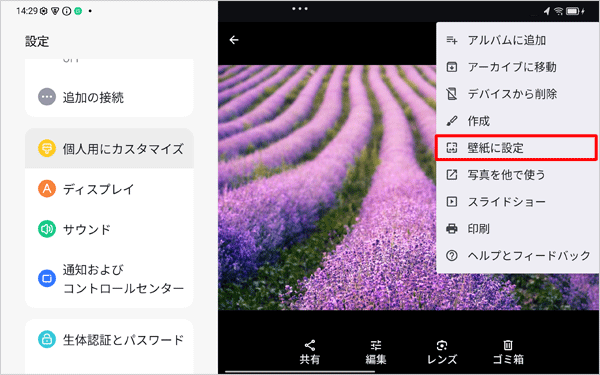The height and width of the screenshot is (375, 600).
Task: Click the add-to-album playlist icon
Action: [452, 40]
